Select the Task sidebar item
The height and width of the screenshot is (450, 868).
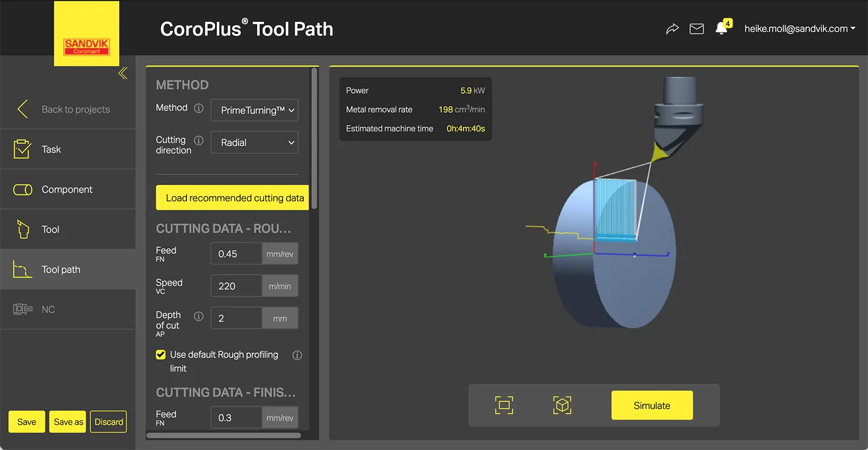pos(51,149)
